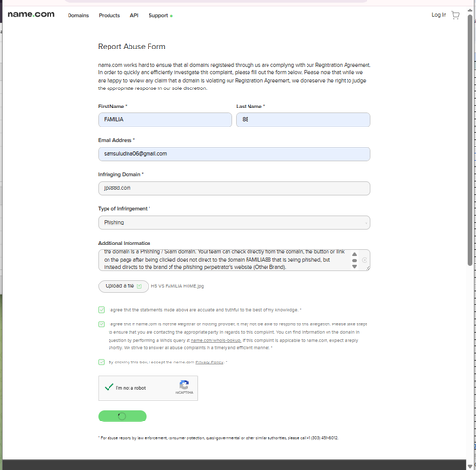Click the textarea scrollbar thumb
The image size is (476, 470).
coord(354,260)
